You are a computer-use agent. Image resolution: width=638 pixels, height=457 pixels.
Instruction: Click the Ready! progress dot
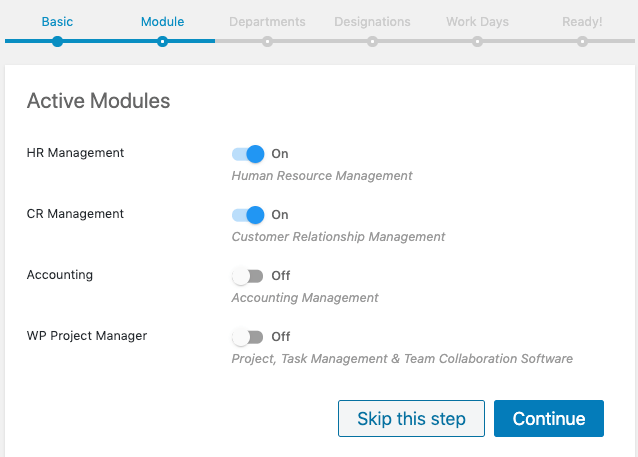point(582,42)
